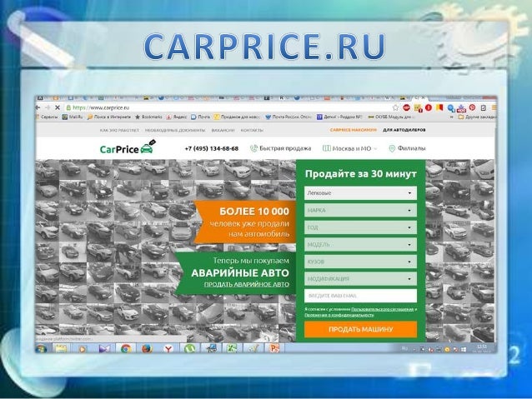Bookmark the page with the star icon
The width and height of the screenshot is (532, 399).
(x=395, y=107)
